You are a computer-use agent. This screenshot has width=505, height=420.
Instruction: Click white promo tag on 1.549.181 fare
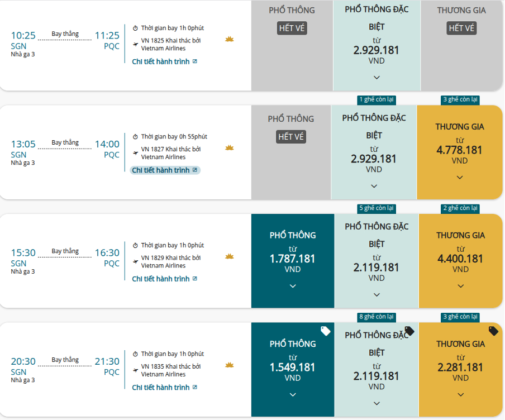(x=326, y=331)
